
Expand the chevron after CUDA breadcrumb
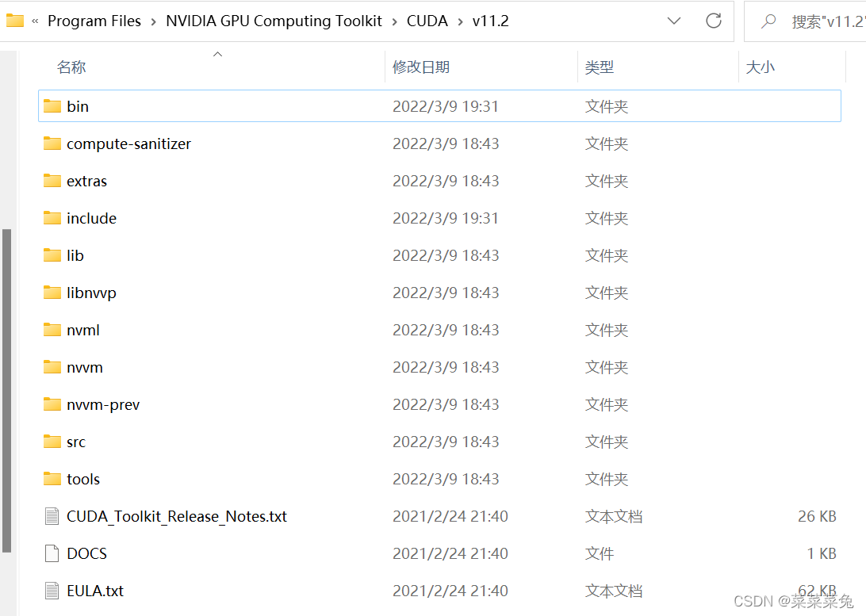coord(460,21)
